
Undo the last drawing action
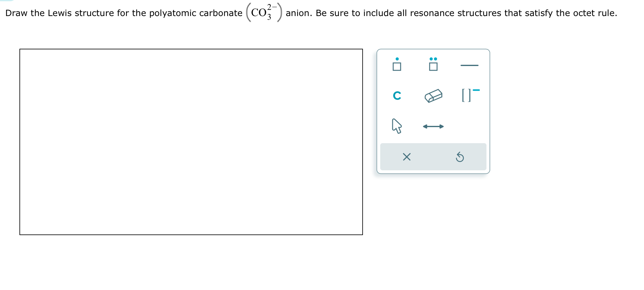[x=460, y=157]
